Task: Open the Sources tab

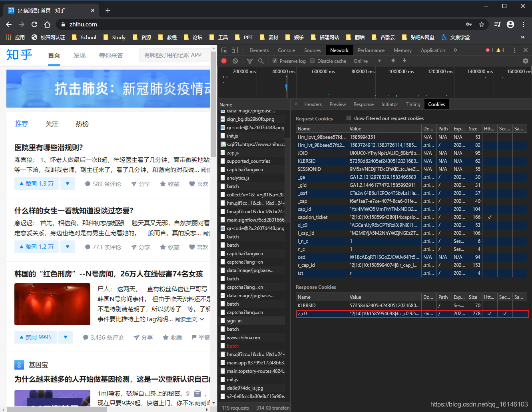Action: click(313, 50)
